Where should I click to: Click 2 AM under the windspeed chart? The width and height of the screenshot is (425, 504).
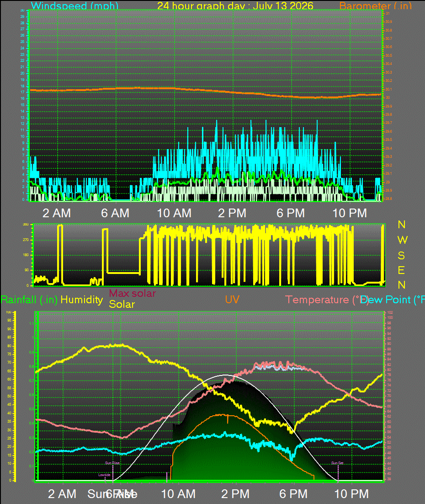(57, 213)
